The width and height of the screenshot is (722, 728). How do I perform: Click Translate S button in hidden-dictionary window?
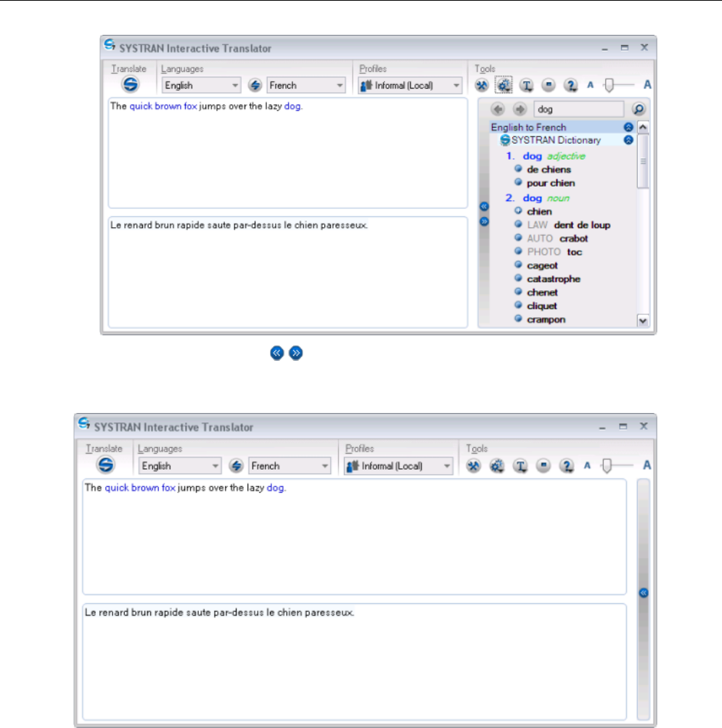(105, 465)
